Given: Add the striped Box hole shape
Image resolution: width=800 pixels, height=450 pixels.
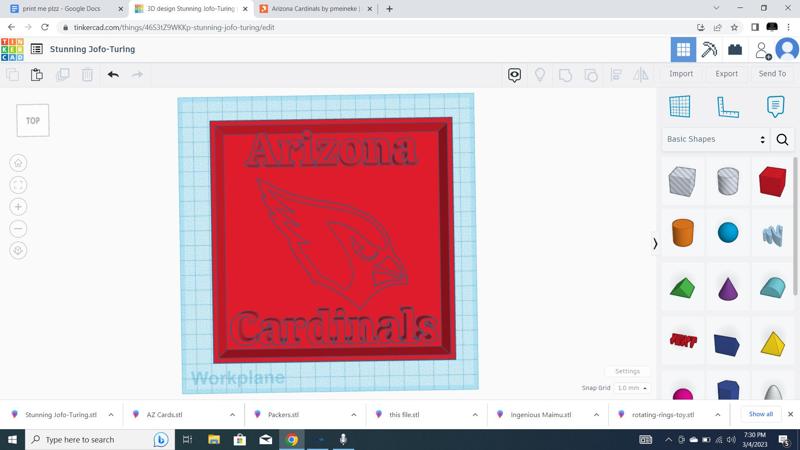Looking at the screenshot, I should coord(682,181).
